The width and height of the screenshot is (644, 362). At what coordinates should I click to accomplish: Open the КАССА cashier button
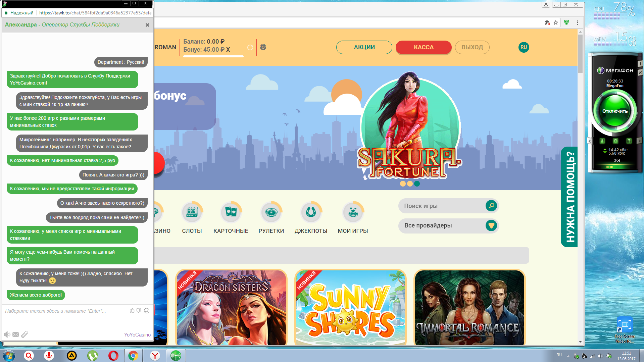[424, 47]
